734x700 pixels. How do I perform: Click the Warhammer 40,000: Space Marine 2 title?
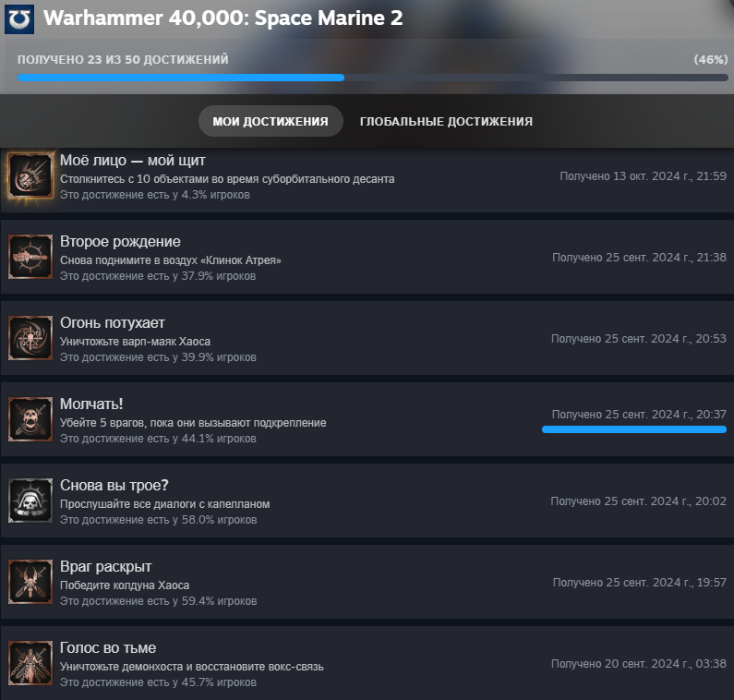point(223,18)
